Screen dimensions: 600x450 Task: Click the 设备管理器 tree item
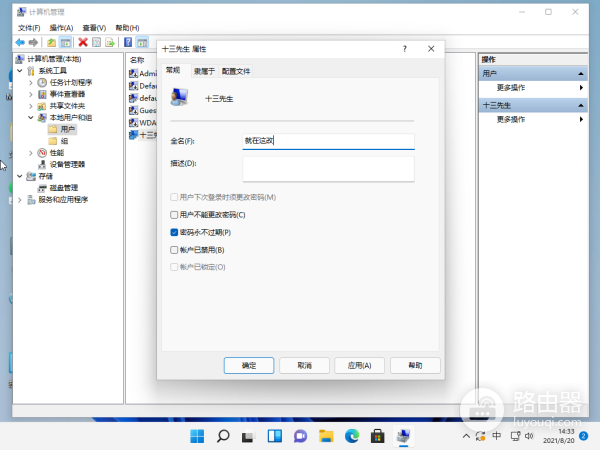62,165
